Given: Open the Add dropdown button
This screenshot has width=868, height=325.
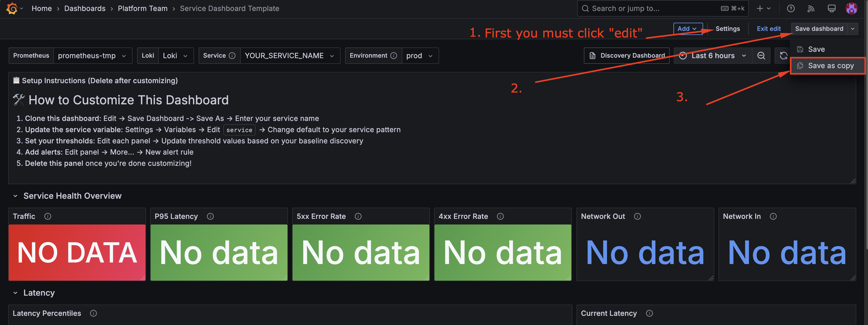Looking at the screenshot, I should (688, 29).
